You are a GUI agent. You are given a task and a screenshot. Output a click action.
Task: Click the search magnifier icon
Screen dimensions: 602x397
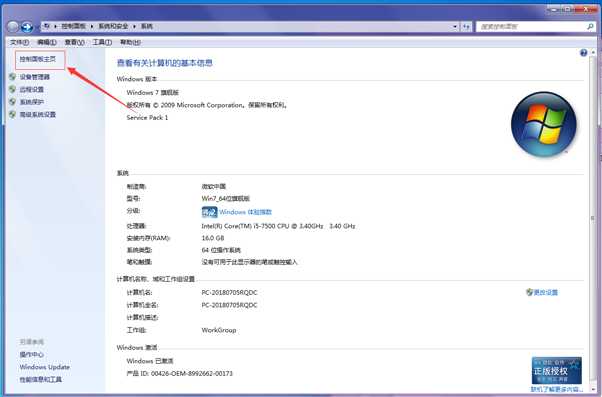click(x=590, y=26)
